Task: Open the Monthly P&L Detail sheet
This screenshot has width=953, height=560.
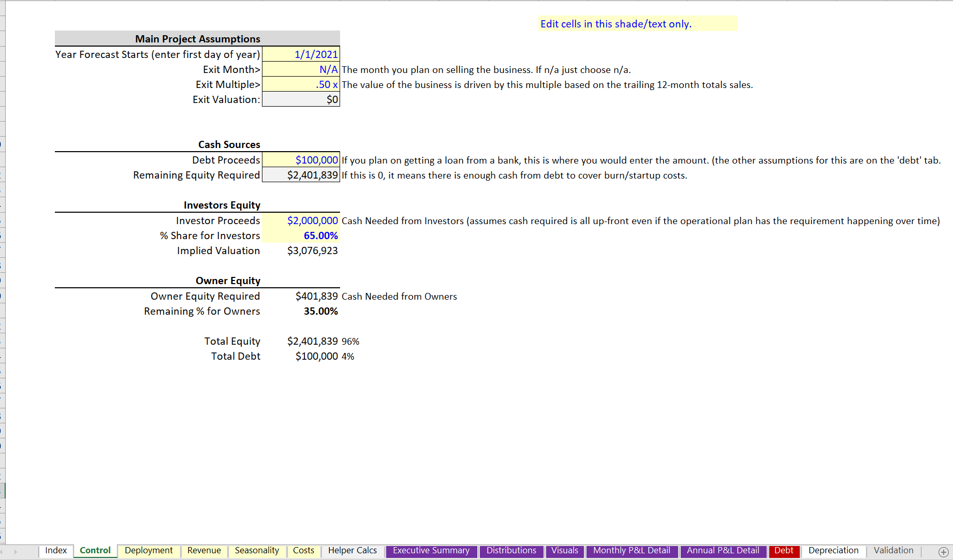Action: pyautogui.click(x=631, y=551)
